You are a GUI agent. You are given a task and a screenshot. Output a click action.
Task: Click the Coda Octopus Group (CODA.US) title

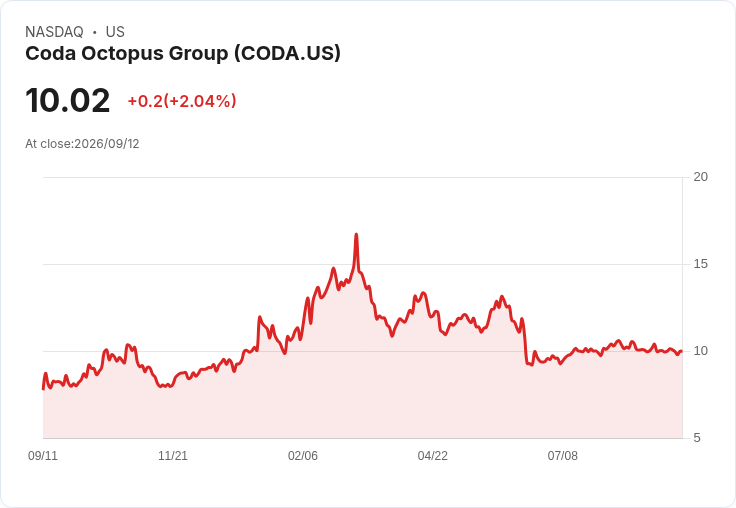(x=183, y=54)
